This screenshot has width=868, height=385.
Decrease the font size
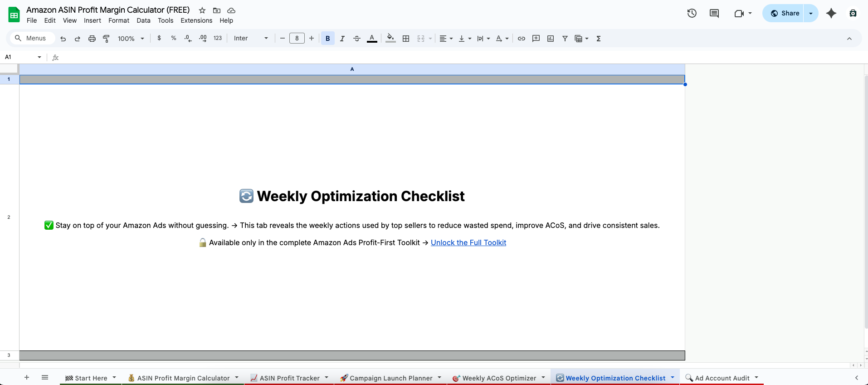click(x=282, y=39)
